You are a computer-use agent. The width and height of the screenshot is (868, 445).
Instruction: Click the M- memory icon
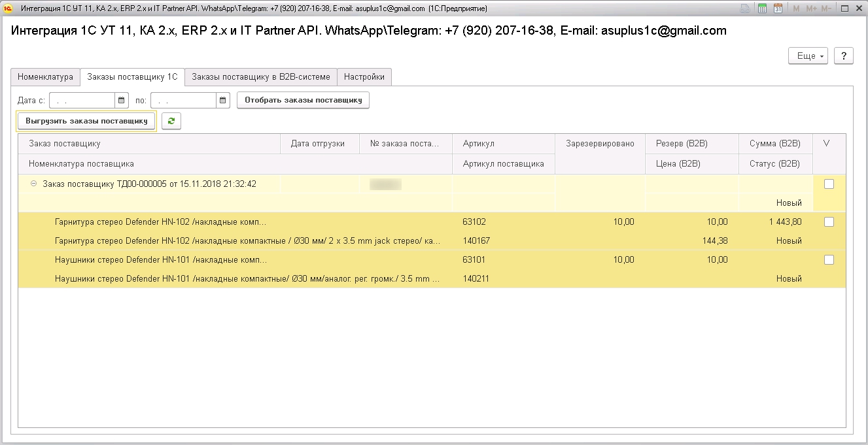[827, 8]
